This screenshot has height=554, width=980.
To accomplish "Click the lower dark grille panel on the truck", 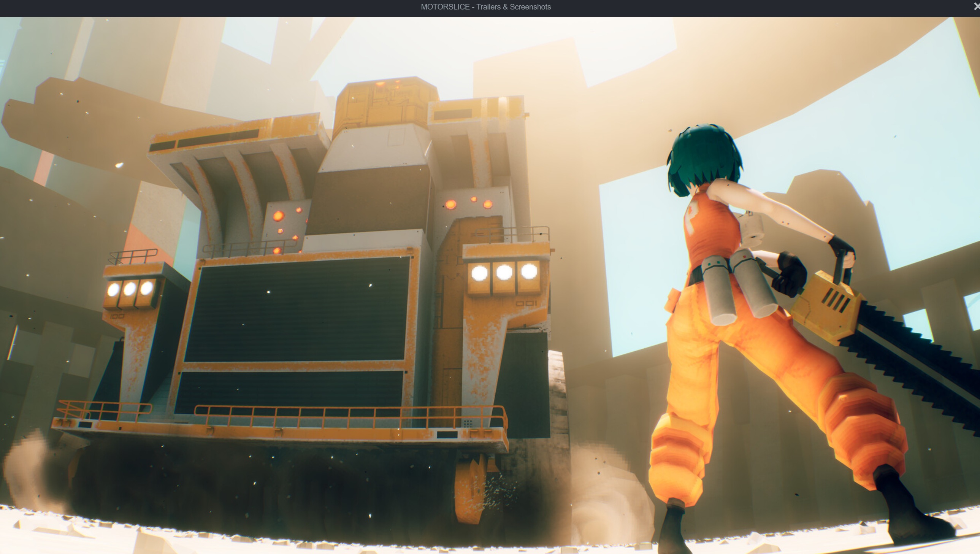I will coord(289,390).
